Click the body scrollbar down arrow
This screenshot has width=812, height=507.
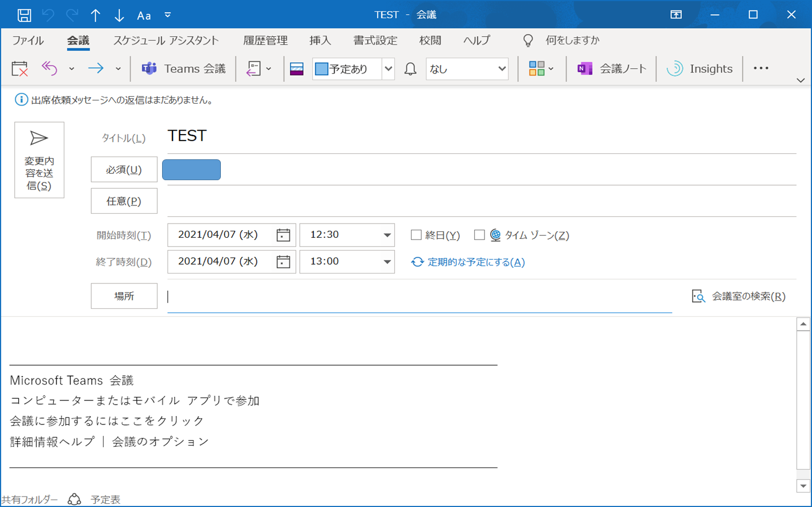[803, 486]
